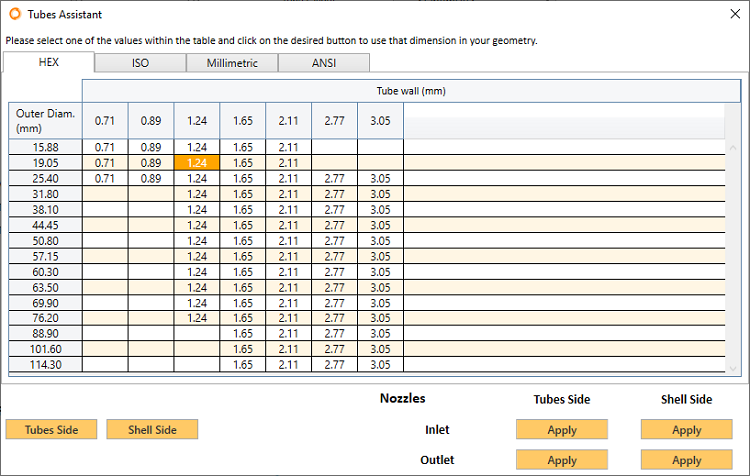Select 1.65 wall for 88.90 diameter

point(243,334)
